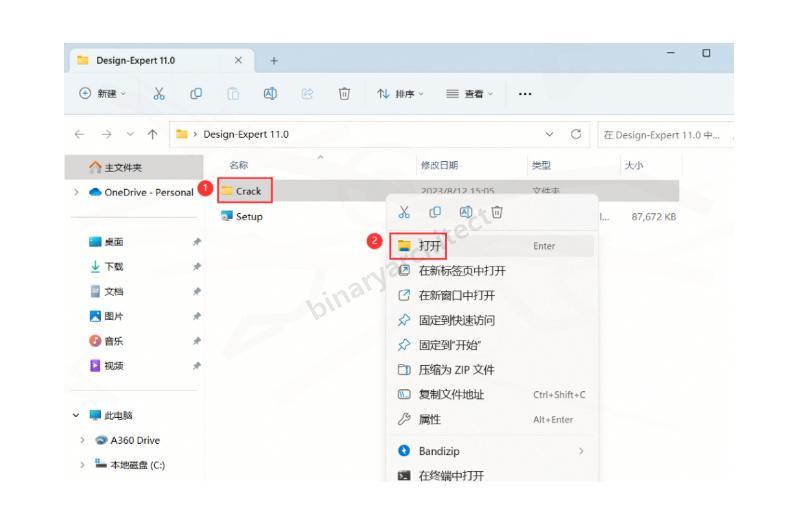
Task: Click the Share icon in toolbar
Action: point(307,94)
